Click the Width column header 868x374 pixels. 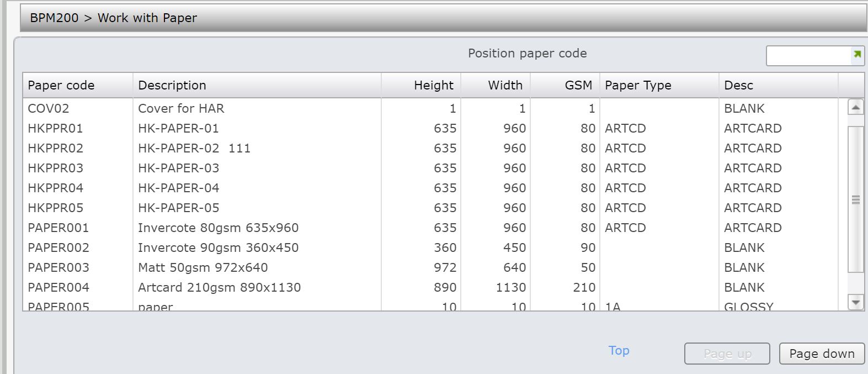[x=504, y=85]
